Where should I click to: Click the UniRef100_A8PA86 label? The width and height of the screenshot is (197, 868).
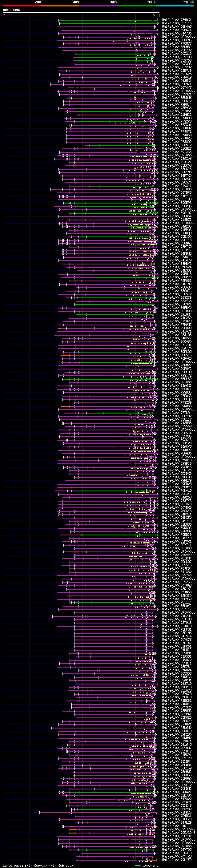177,453
